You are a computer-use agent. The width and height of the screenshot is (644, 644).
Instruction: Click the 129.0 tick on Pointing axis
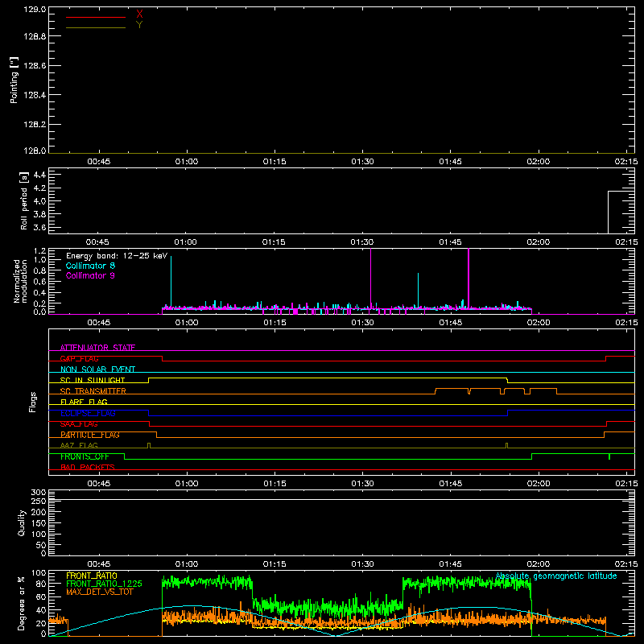coord(35,10)
